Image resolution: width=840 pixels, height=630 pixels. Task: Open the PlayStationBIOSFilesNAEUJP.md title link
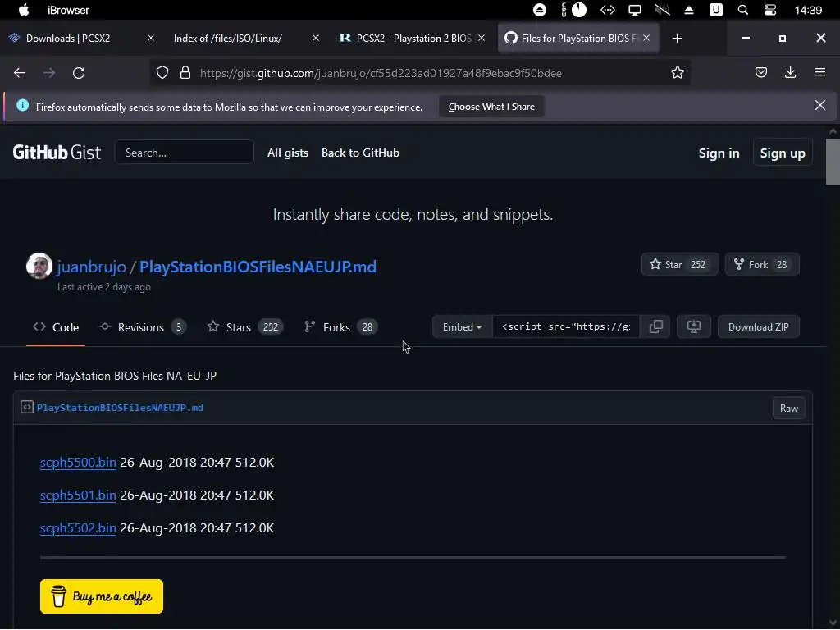tap(258, 267)
